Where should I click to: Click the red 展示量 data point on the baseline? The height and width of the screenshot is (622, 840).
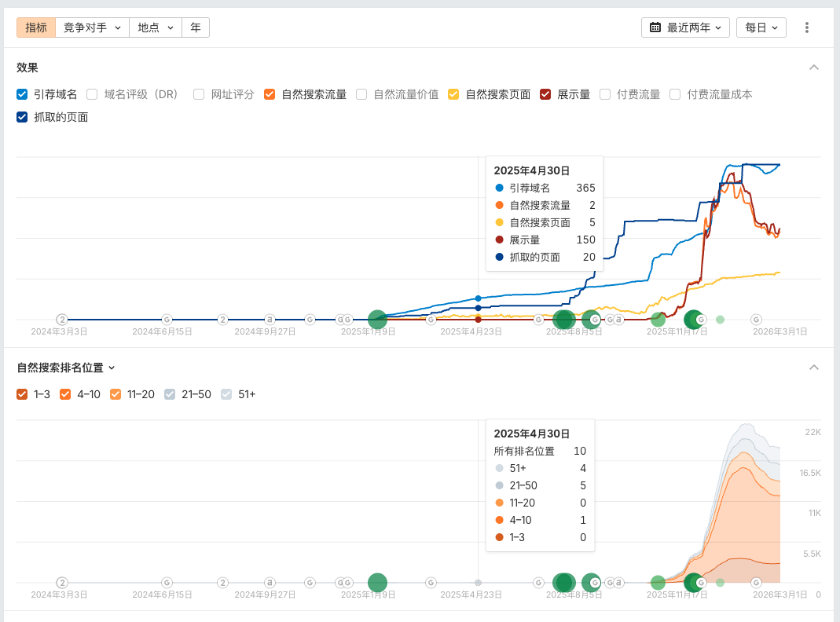point(479,320)
